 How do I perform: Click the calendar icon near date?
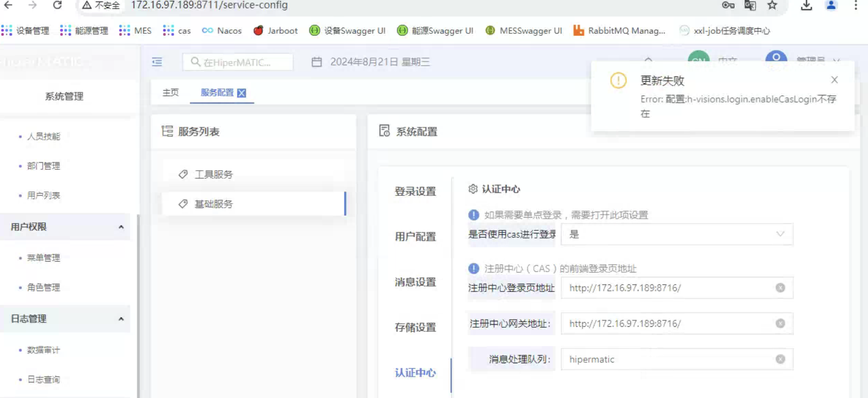coord(316,62)
